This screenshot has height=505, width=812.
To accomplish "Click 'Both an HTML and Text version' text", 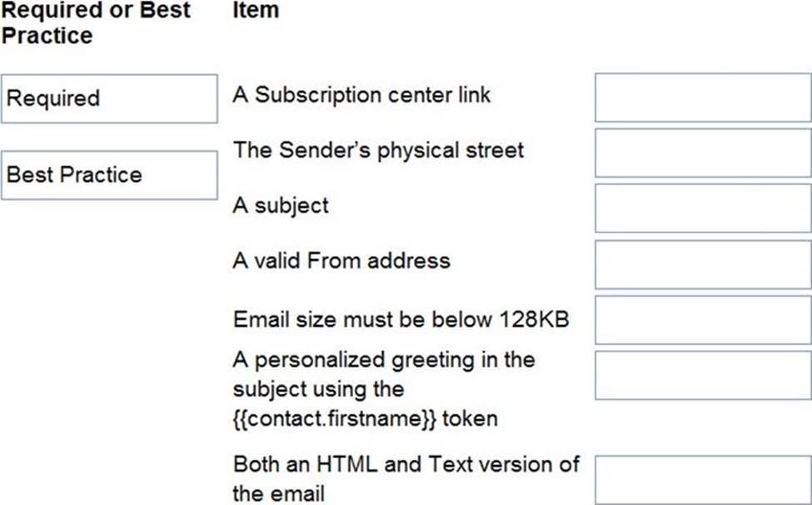I will click(x=406, y=464).
